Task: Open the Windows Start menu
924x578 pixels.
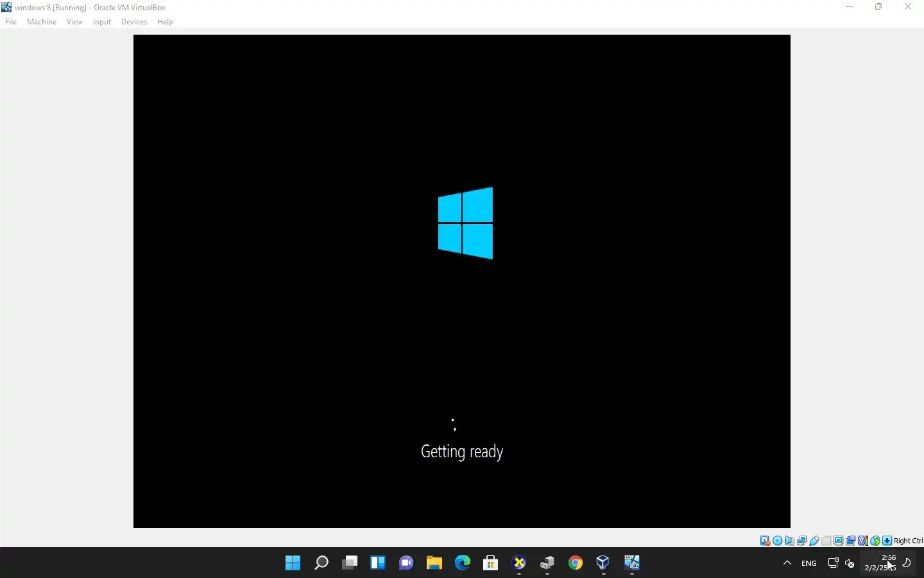Action: coord(293,563)
